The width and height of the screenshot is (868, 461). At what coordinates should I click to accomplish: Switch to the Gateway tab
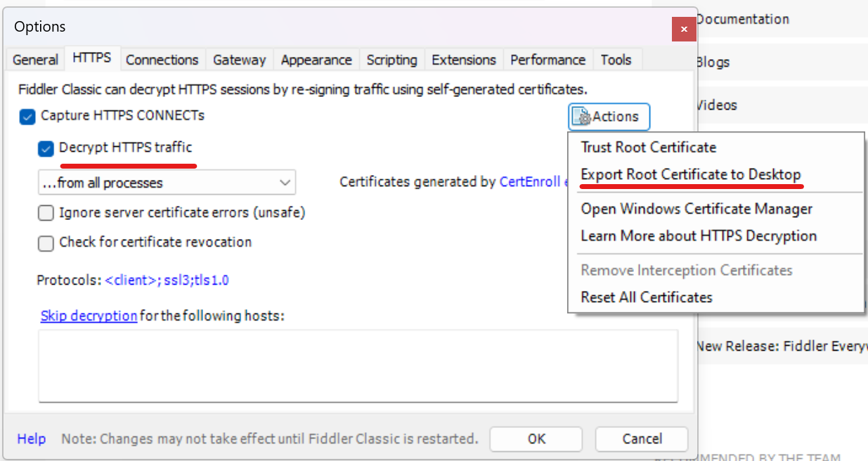240,60
